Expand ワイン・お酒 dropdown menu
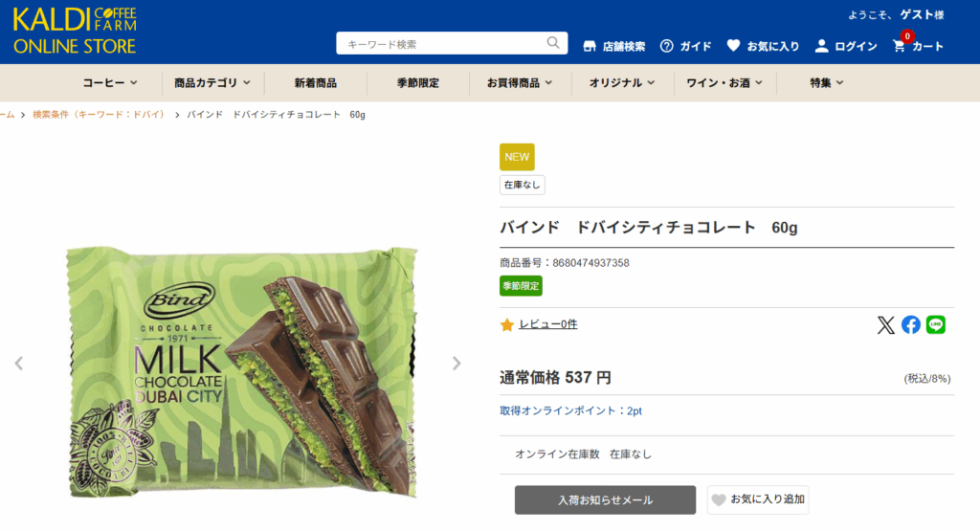 tap(724, 82)
